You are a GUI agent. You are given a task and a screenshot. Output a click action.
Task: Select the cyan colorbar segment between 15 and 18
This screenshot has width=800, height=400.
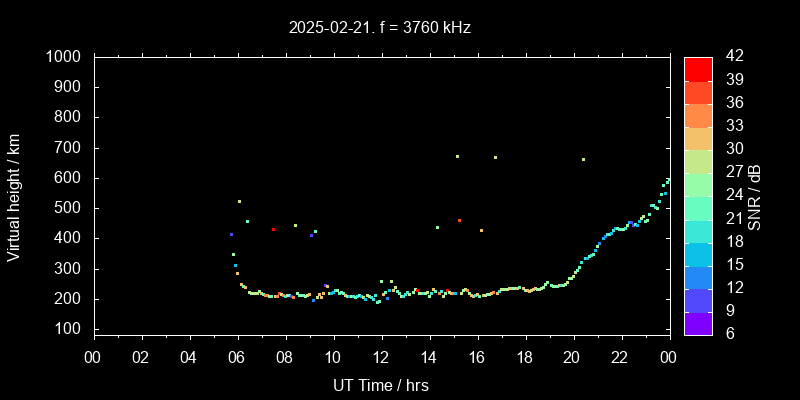click(698, 252)
